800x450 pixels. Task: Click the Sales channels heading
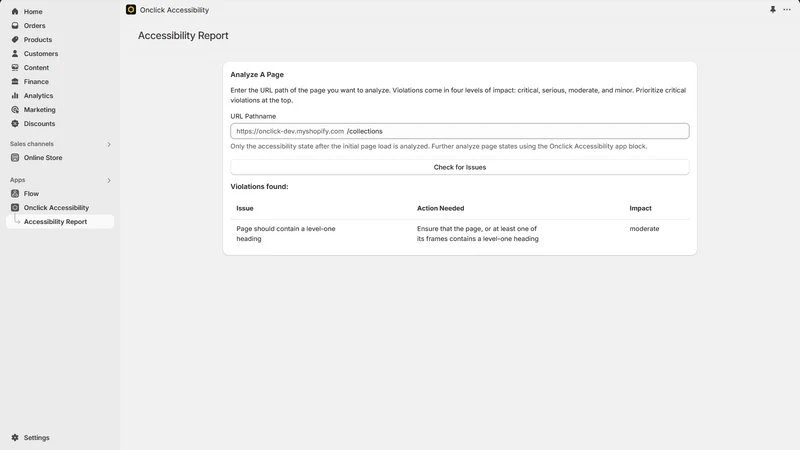[x=32, y=144]
